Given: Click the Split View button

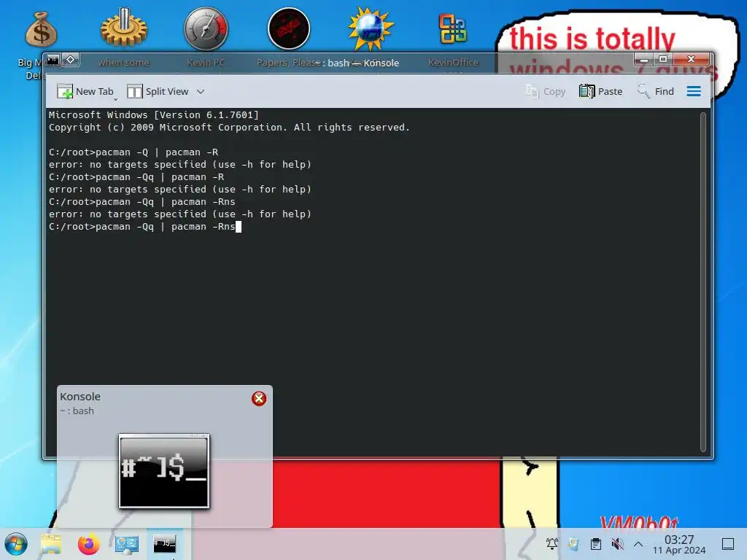Looking at the screenshot, I should click(x=158, y=91).
